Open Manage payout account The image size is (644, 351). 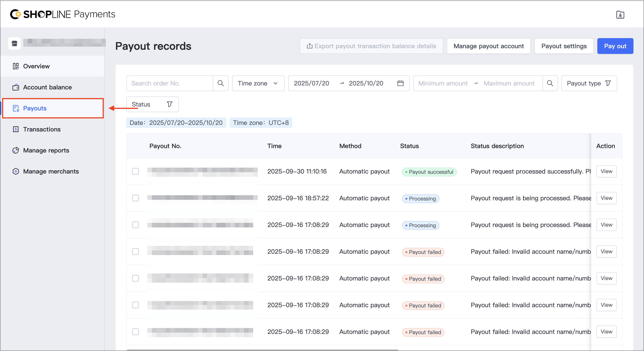(489, 46)
